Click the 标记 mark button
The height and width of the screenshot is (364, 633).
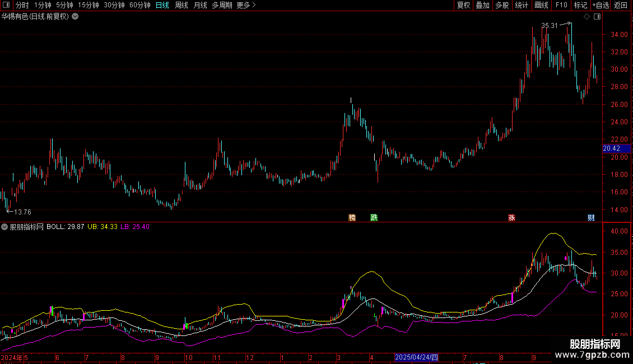tap(580, 5)
